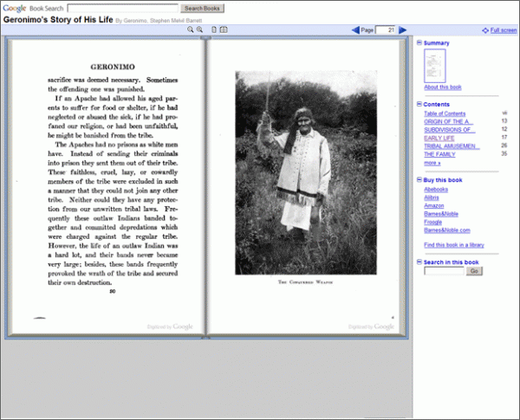Collapse the Search in this book section

click(x=419, y=262)
